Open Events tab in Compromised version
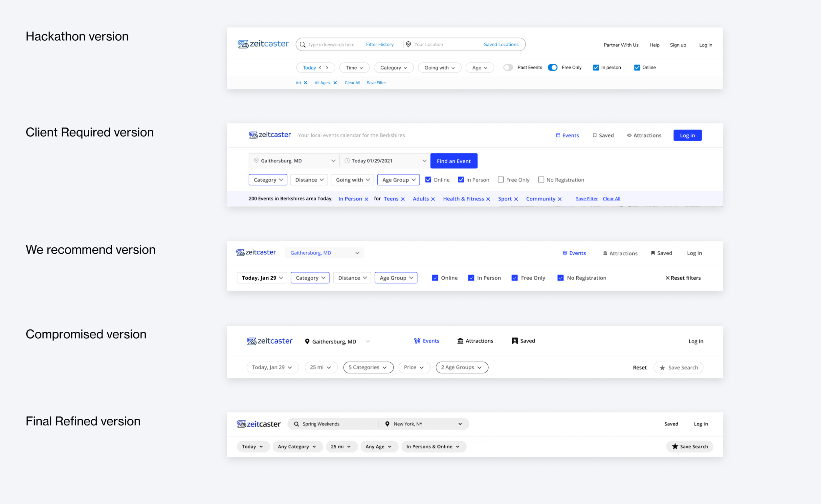The height and width of the screenshot is (504, 821). 426,341
